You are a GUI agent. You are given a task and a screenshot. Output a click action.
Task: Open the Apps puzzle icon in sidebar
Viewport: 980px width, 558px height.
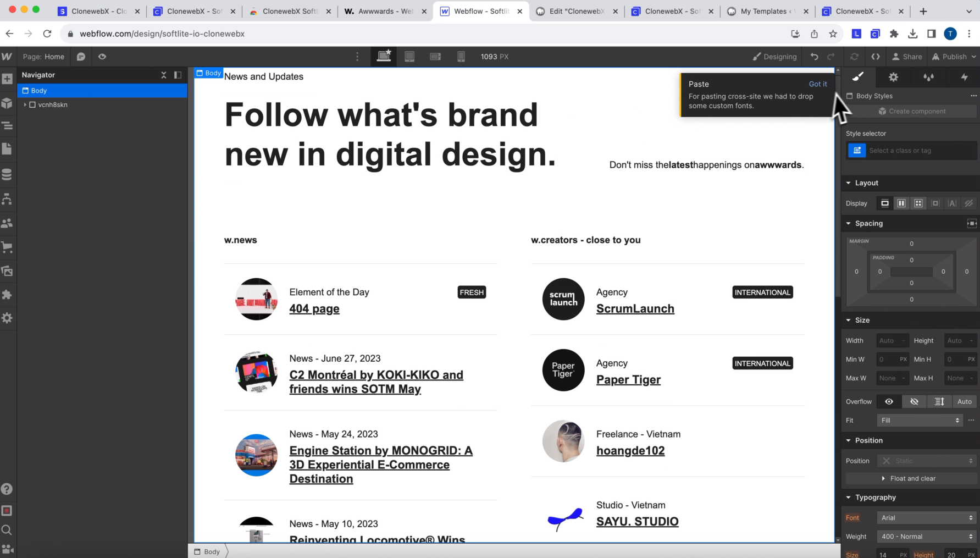click(7, 295)
